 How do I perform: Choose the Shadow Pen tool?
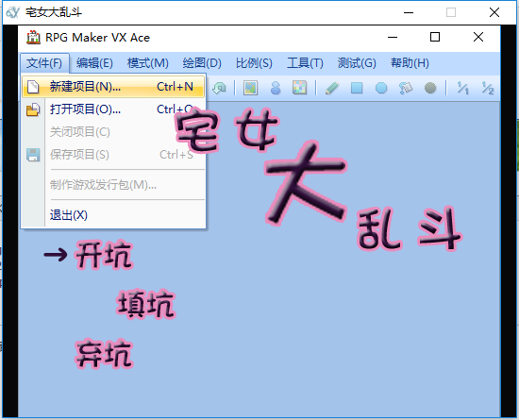pyautogui.click(x=430, y=88)
